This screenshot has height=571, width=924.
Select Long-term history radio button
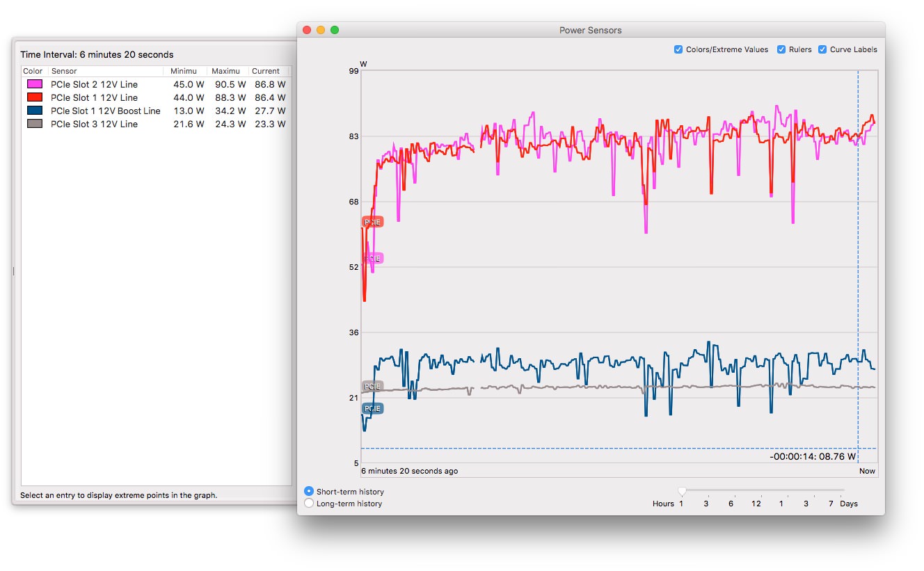309,504
